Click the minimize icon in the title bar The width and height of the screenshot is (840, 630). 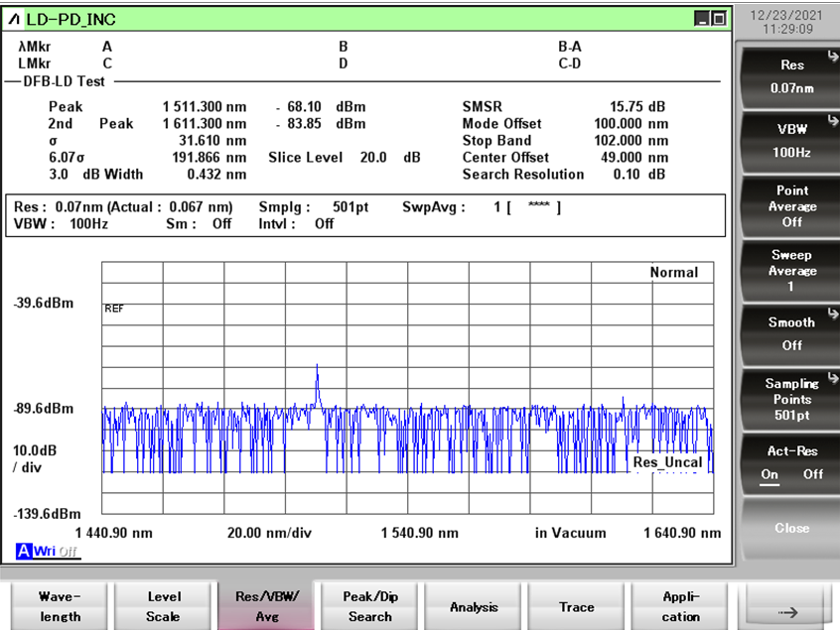701,19
